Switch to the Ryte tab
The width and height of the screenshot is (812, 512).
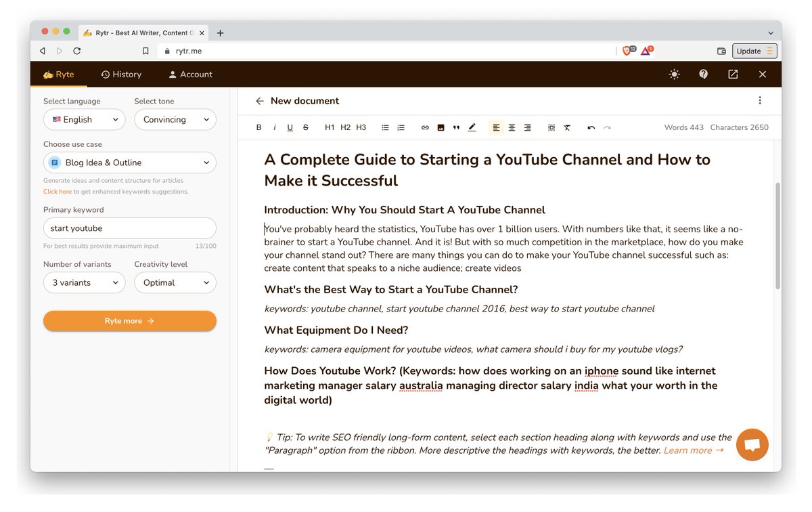(x=58, y=74)
